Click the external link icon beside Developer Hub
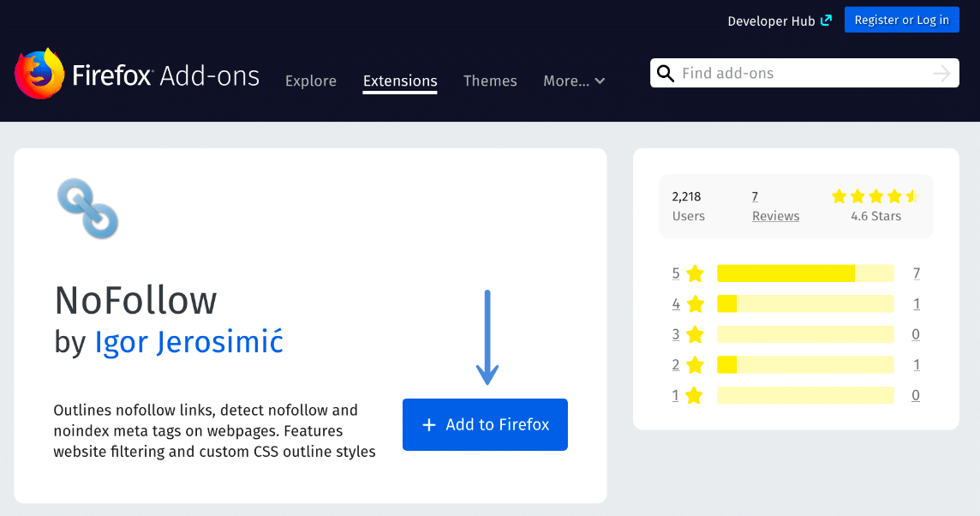The height and width of the screenshot is (516, 980). click(x=827, y=21)
